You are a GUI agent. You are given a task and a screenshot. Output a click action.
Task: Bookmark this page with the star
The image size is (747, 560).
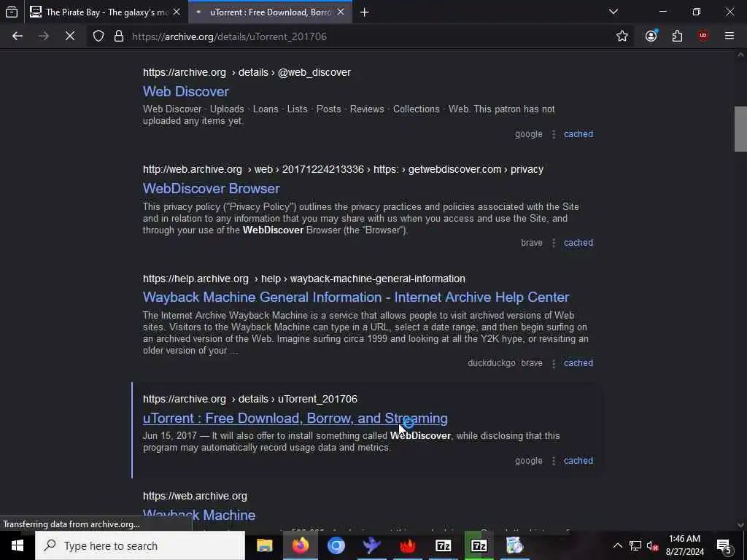click(622, 36)
